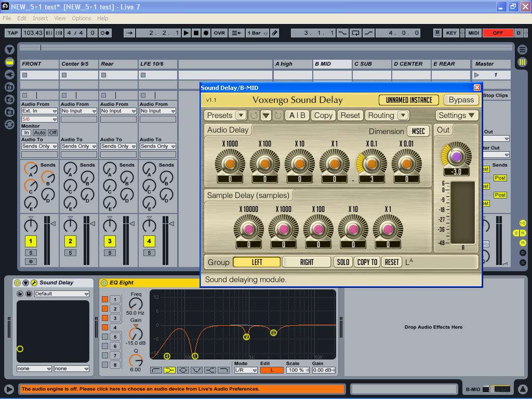Turn off the EQ Eight device activator
532x399 pixels.
[x=104, y=283]
